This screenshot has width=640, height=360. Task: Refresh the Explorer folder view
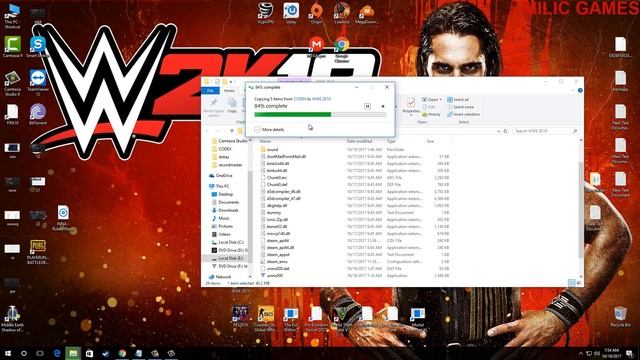(x=505, y=131)
